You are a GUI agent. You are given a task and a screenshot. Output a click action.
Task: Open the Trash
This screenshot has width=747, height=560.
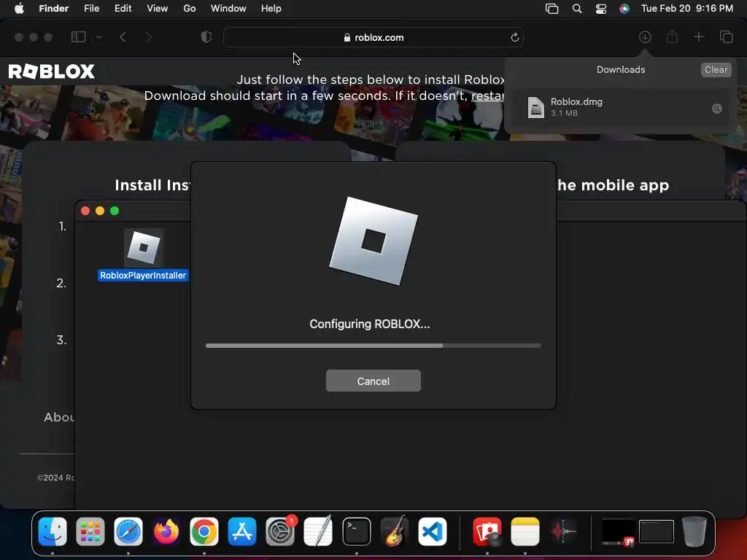pos(694,532)
